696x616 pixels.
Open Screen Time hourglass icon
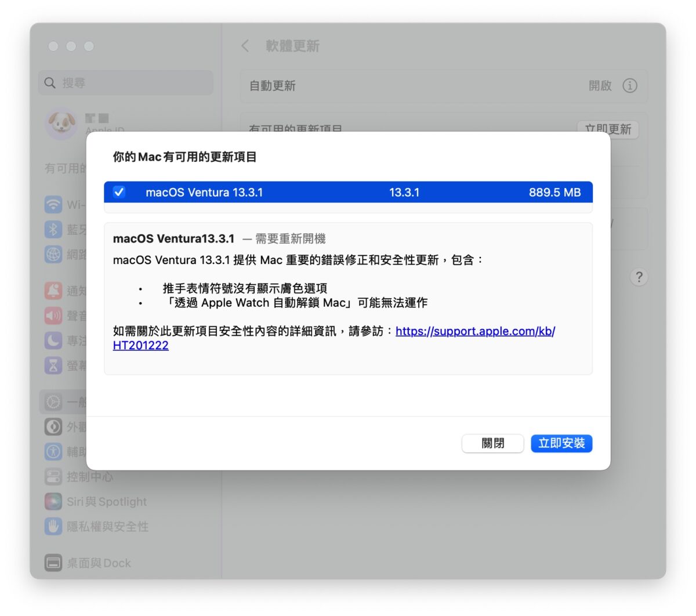tap(53, 365)
